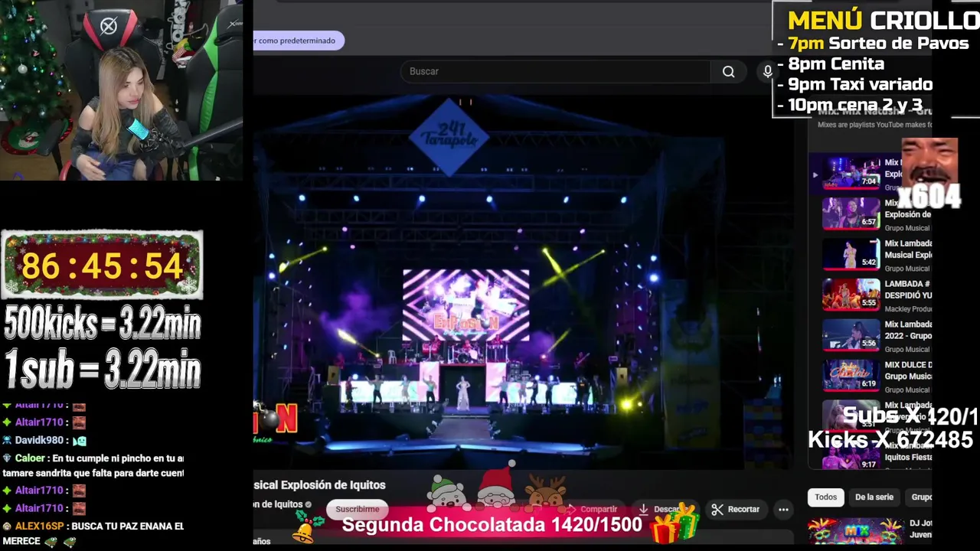This screenshot has height=551, width=980.
Task: Select the Todos filter chip
Action: 825,497
